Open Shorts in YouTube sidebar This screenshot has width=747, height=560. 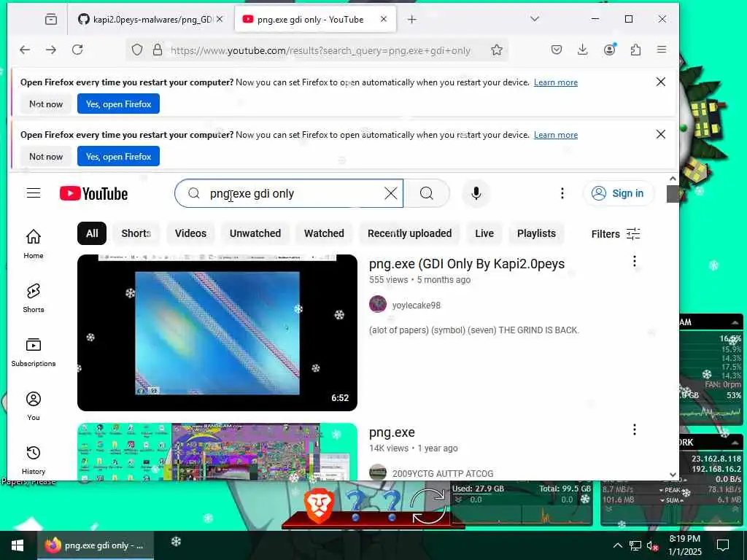coord(34,298)
